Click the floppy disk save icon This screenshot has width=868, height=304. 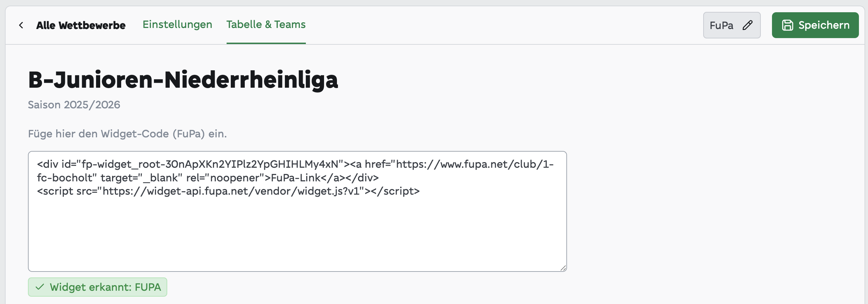787,25
